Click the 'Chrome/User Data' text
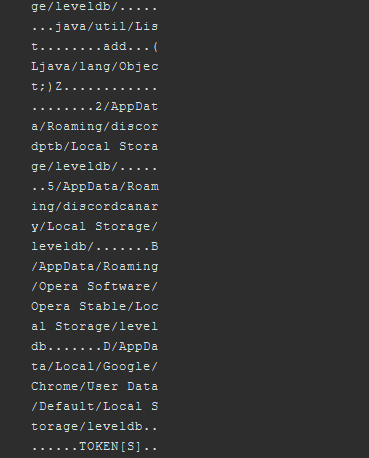Viewport: 369px width, 458px height. tap(95, 387)
